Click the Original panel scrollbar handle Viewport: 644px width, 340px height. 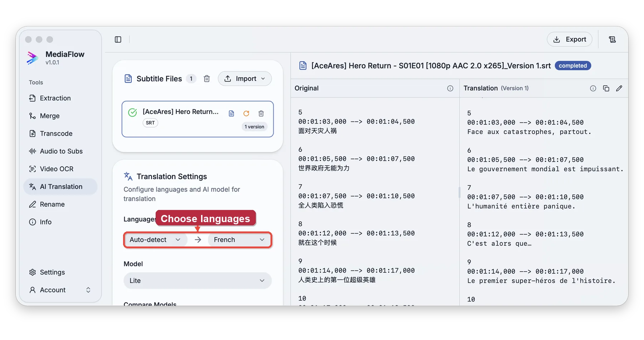[x=459, y=192]
